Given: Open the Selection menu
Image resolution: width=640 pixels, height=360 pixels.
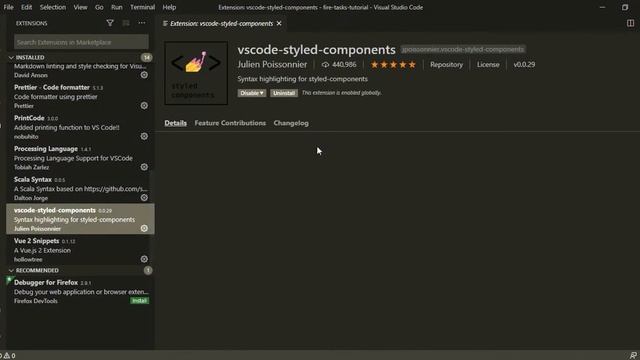Looking at the screenshot, I should [53, 7].
